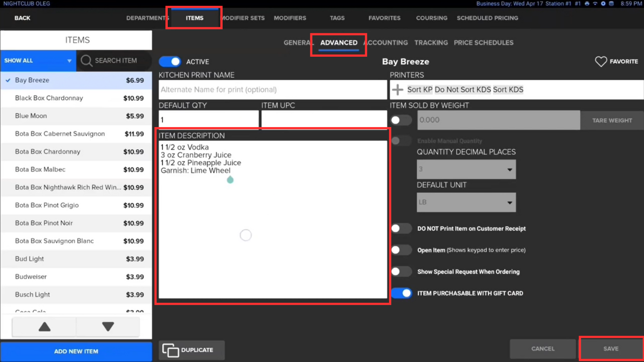Click the Duplicate item icon
Viewport: 644px width, 362px height.
coord(170,350)
